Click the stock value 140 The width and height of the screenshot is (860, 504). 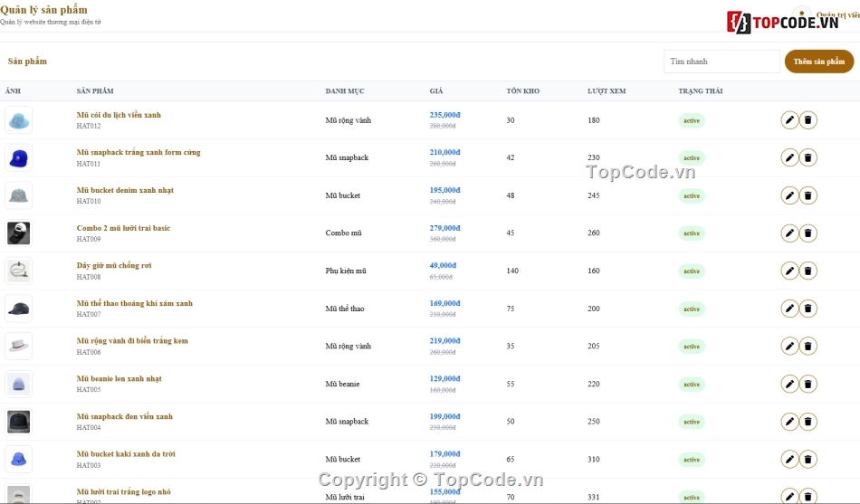click(512, 271)
